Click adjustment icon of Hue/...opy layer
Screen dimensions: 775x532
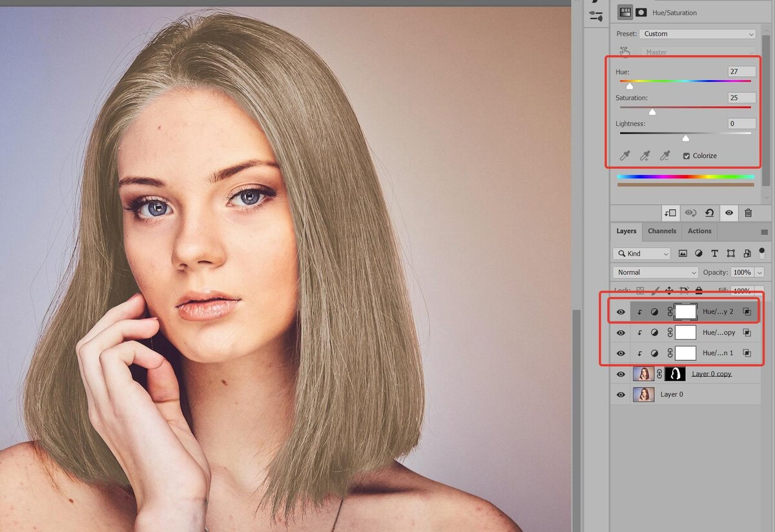click(654, 332)
